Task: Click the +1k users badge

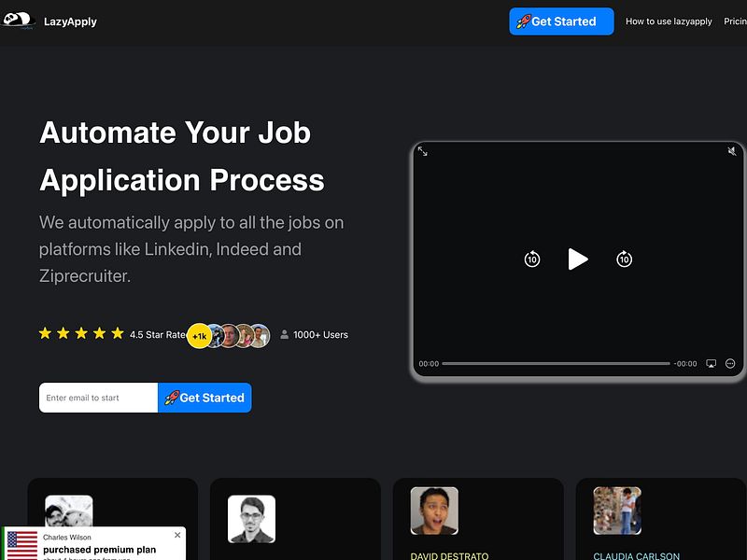Action: click(x=198, y=333)
